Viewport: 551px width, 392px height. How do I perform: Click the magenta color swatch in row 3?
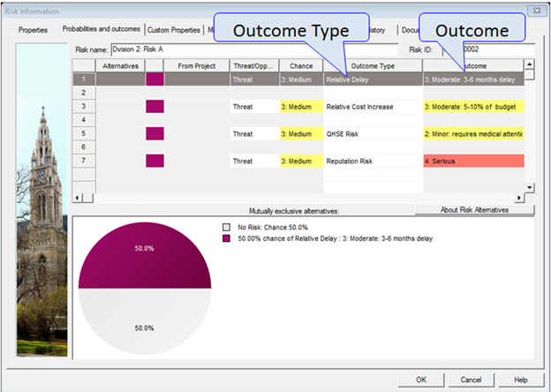(x=155, y=107)
